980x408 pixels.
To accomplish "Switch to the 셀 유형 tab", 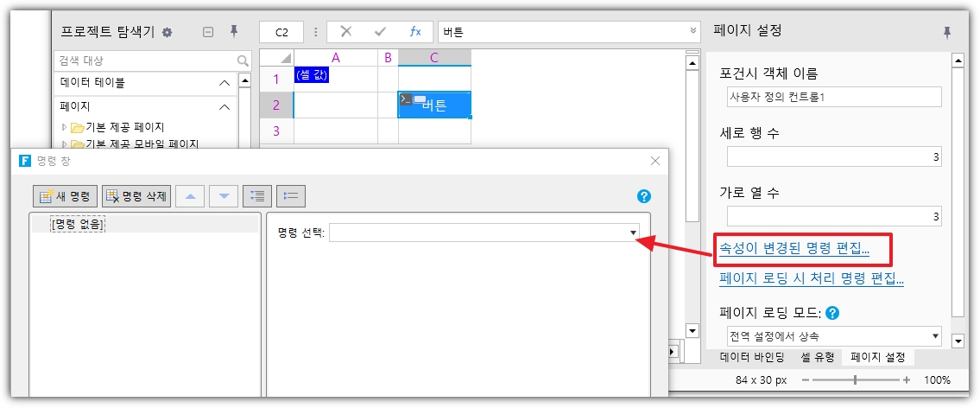I will (x=818, y=357).
